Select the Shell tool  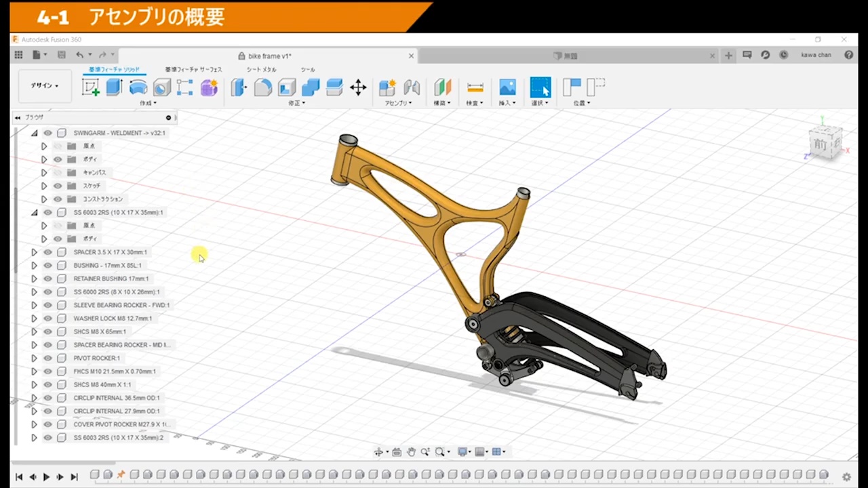pos(287,87)
